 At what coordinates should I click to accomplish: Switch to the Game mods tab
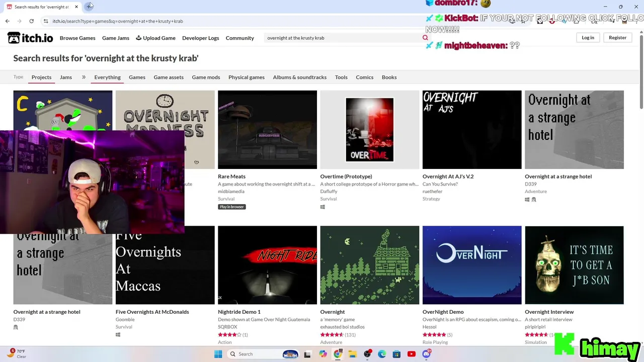(x=206, y=77)
